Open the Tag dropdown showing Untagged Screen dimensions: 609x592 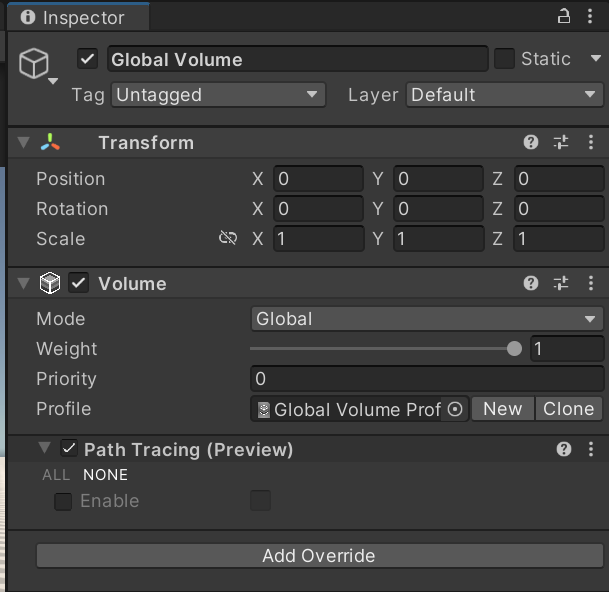218,95
